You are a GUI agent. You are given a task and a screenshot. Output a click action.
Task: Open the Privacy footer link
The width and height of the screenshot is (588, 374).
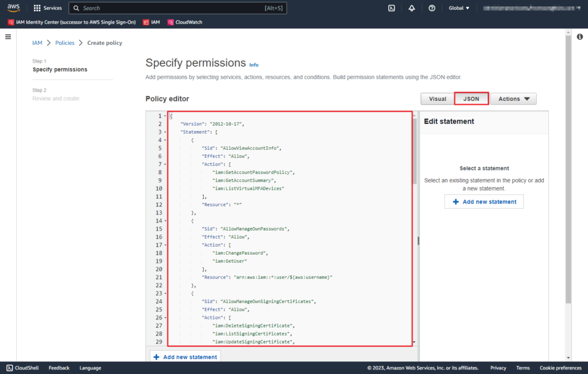pos(498,368)
